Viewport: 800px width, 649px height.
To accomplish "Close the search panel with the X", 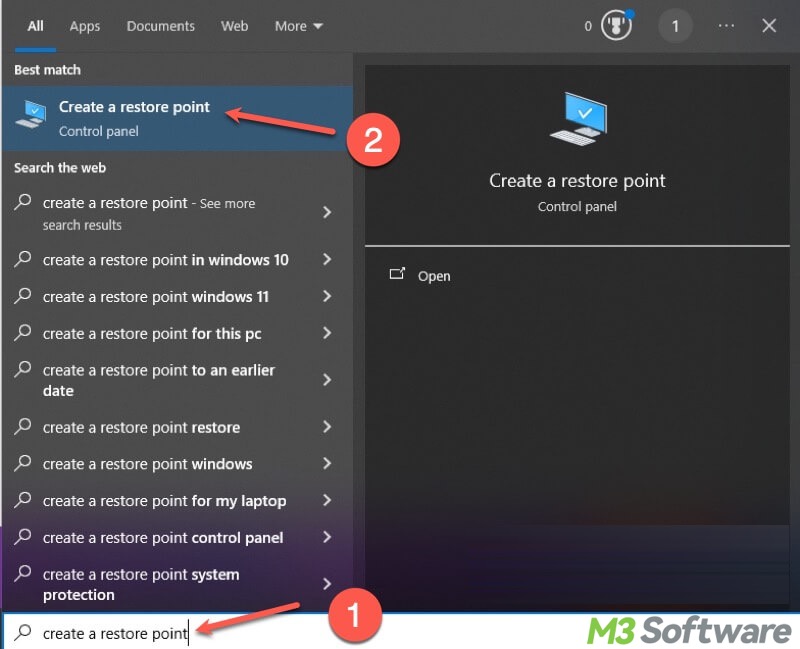I will click(x=769, y=27).
